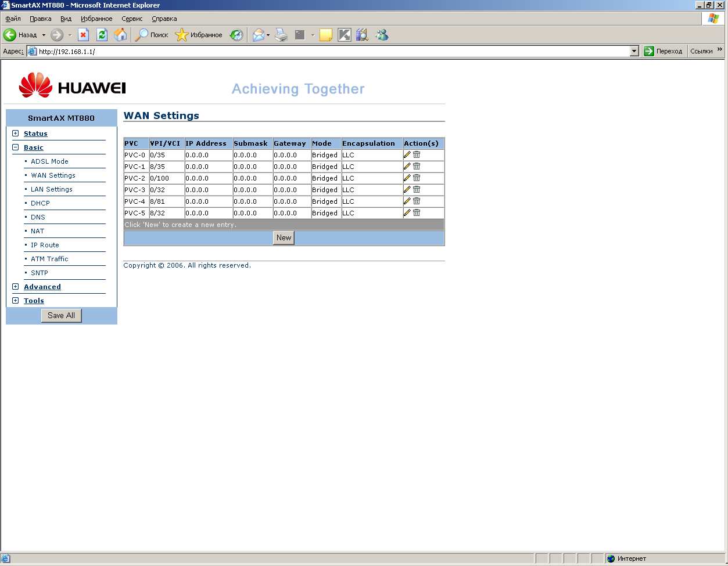The height and width of the screenshot is (566, 728).
Task: Open the address bar dropdown arrow
Action: coord(634,51)
